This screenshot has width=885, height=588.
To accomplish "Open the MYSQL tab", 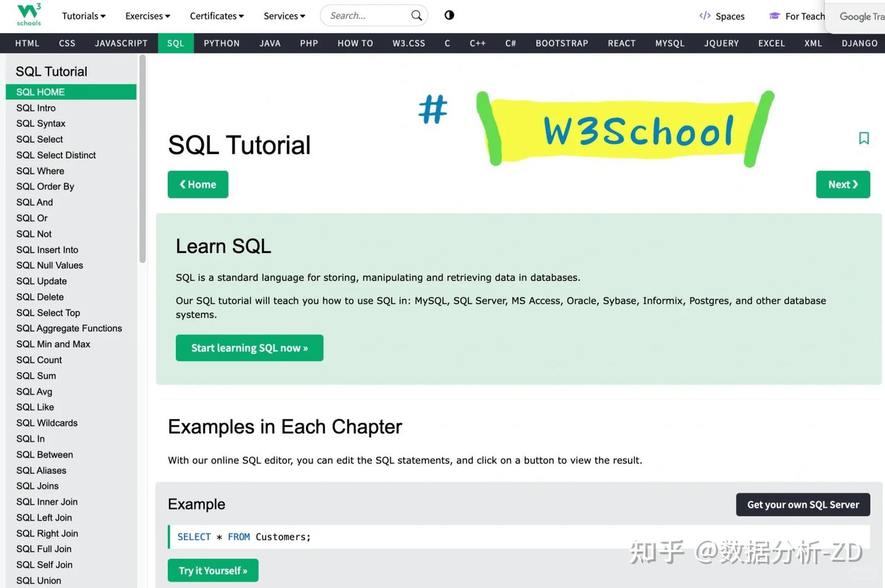I will [x=669, y=43].
